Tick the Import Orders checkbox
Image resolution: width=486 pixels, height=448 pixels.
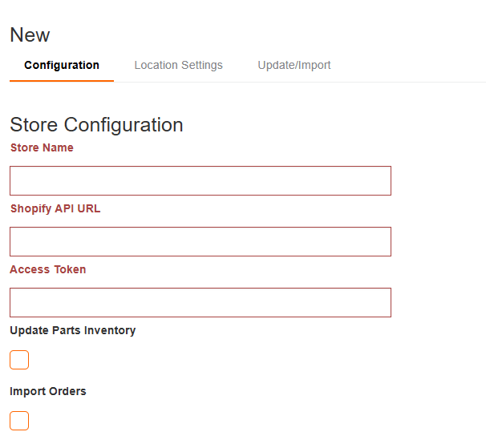pos(19,421)
